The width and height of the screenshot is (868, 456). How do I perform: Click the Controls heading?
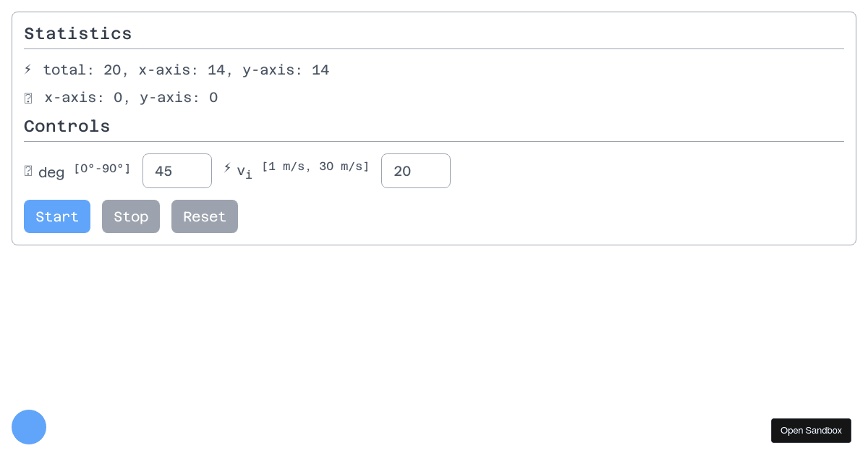67,126
